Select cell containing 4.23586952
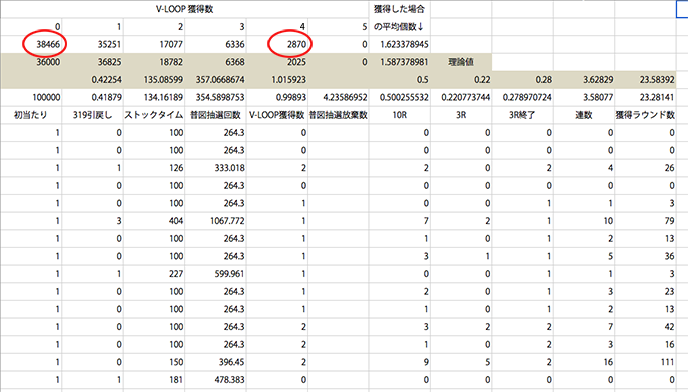Image resolution: width=688 pixels, height=392 pixels. coord(338,97)
